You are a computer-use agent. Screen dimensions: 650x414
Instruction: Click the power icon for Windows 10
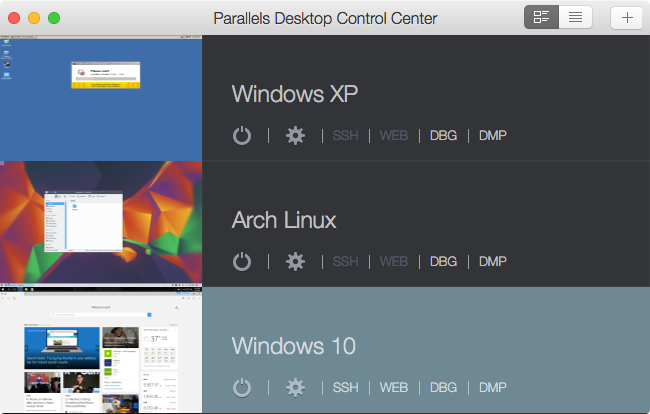point(241,387)
